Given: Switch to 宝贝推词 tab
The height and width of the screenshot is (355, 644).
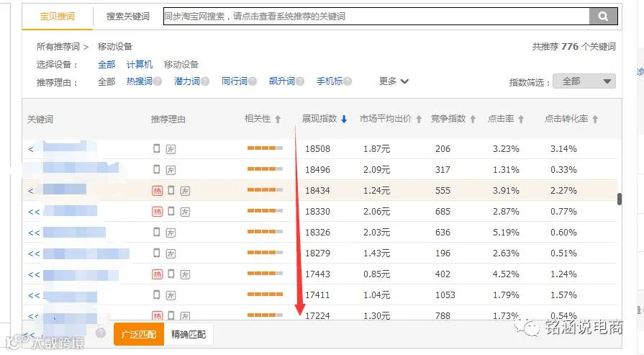Looking at the screenshot, I should [57, 17].
